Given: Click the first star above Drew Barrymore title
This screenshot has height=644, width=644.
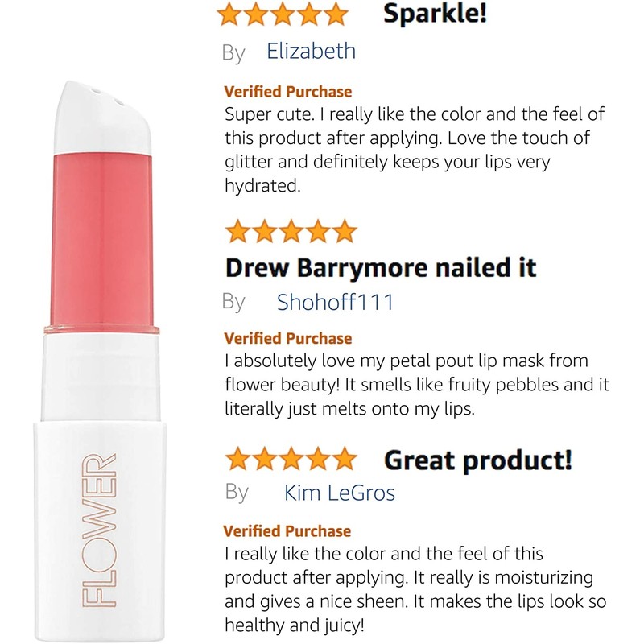Looking at the screenshot, I should tap(238, 231).
